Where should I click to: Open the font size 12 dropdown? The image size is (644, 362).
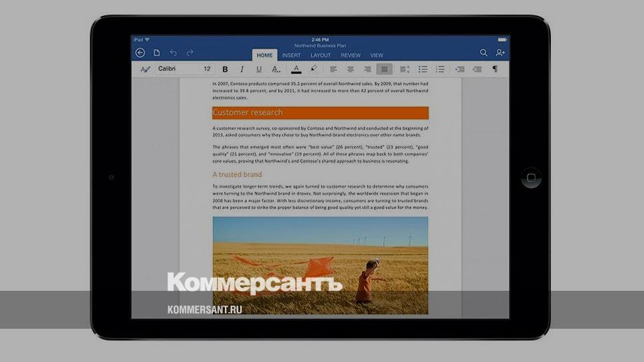[x=207, y=69]
